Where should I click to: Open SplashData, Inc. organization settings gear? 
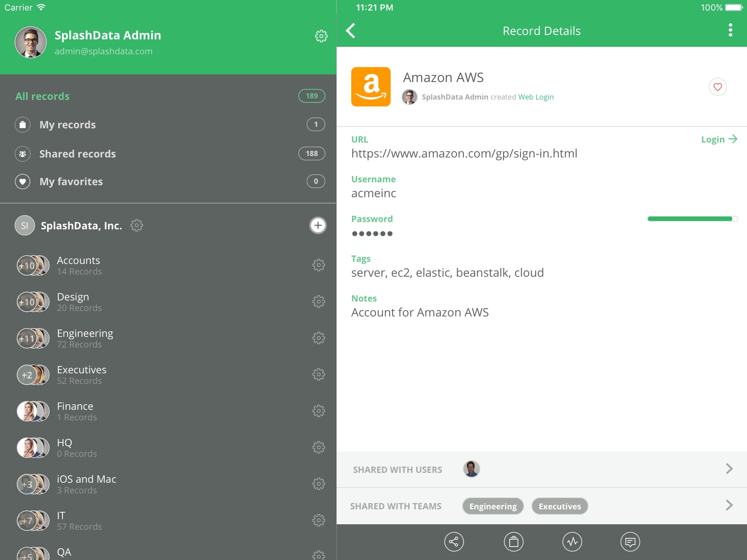click(x=137, y=225)
